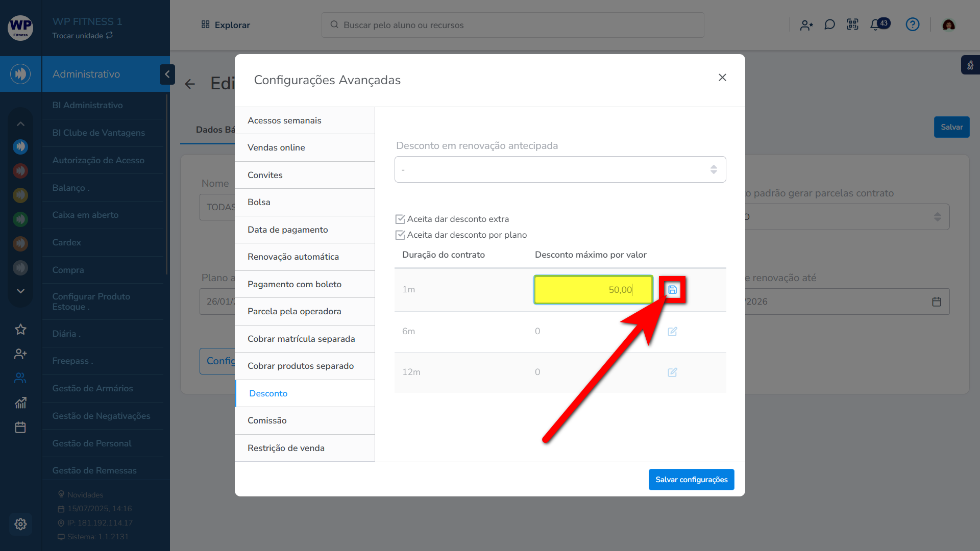Open settings gear in left sidebar
980x551 pixels.
click(20, 524)
